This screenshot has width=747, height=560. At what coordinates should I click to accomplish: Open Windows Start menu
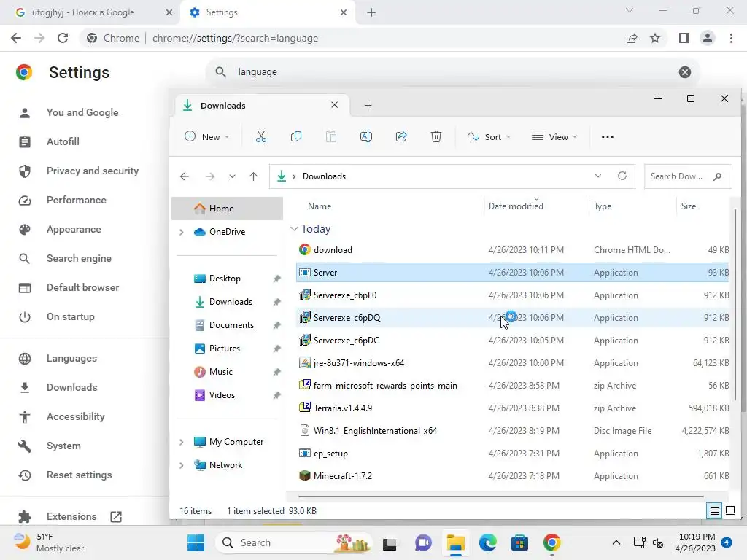(x=196, y=542)
